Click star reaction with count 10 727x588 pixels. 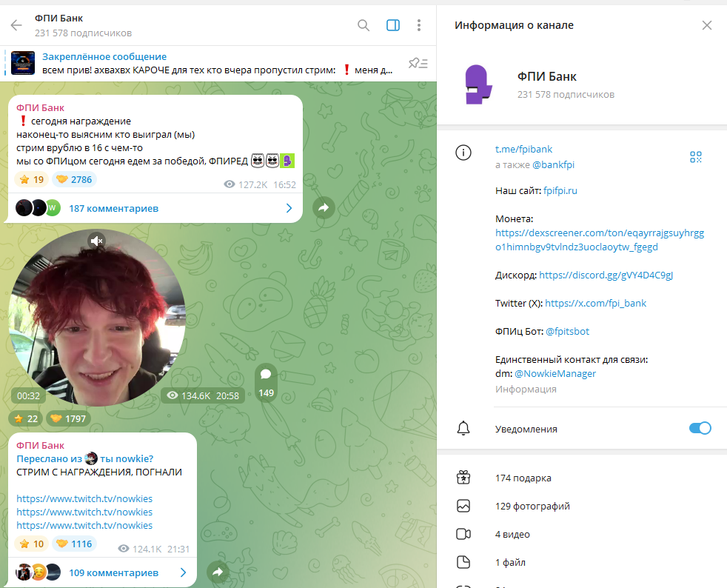tap(31, 544)
